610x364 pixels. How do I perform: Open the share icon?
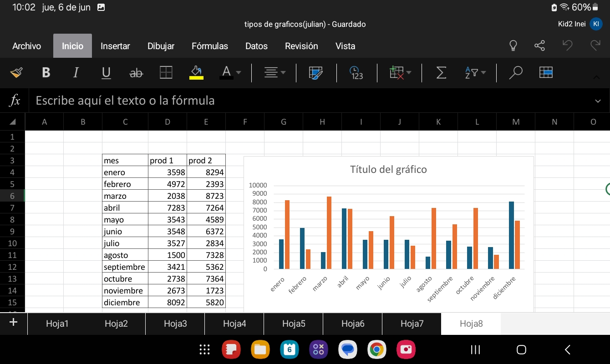coord(539,45)
